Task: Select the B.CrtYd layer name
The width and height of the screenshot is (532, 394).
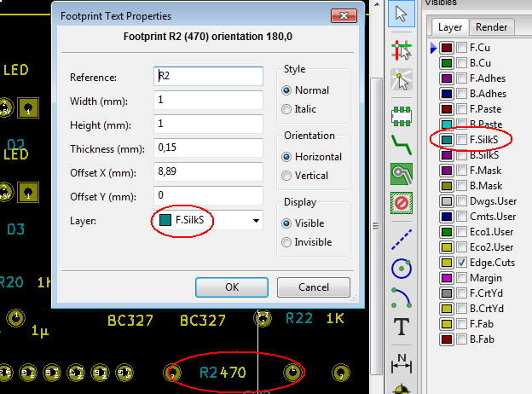Action: [487, 309]
